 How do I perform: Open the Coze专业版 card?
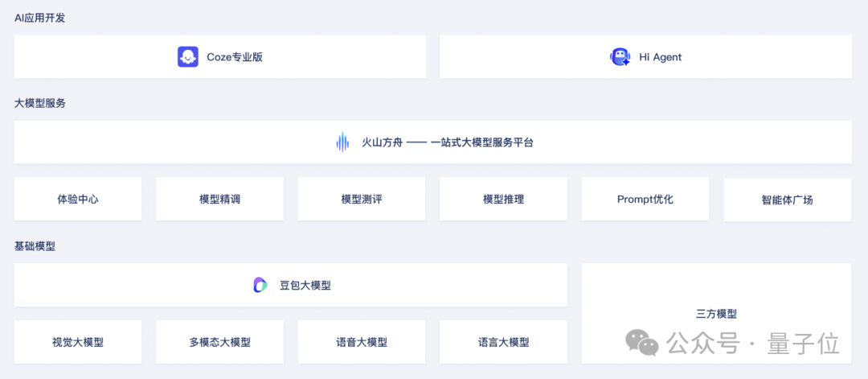coord(220,57)
